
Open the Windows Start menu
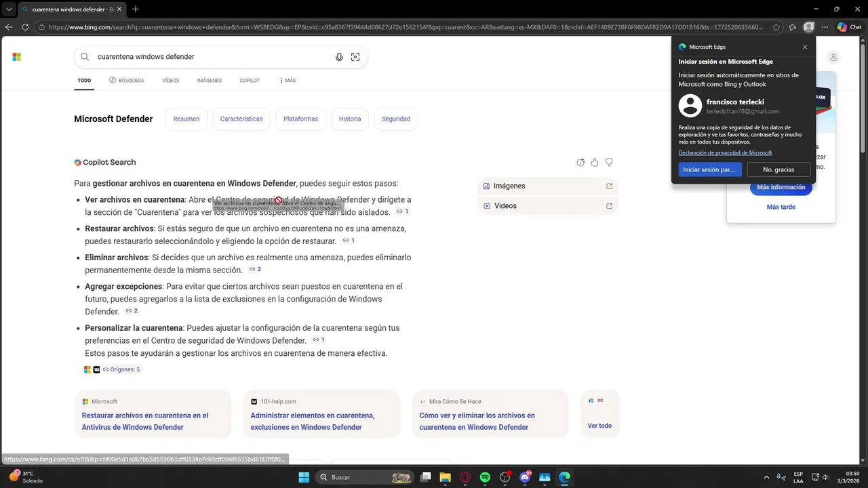[304, 477]
